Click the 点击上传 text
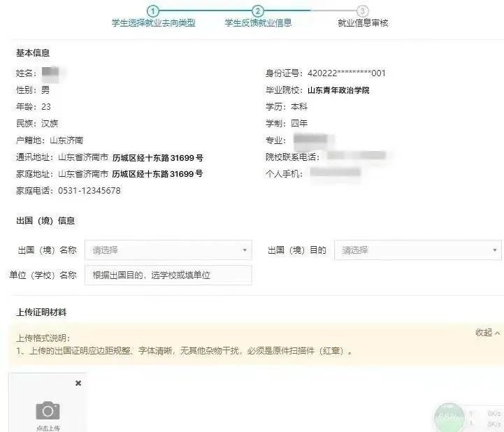This screenshot has height=432, width=504. (48, 428)
